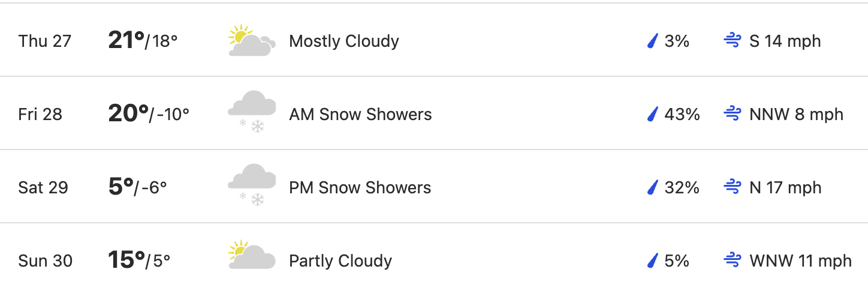Click the wind icon beside NNW 8 mph
The image size is (868, 293).
click(733, 114)
